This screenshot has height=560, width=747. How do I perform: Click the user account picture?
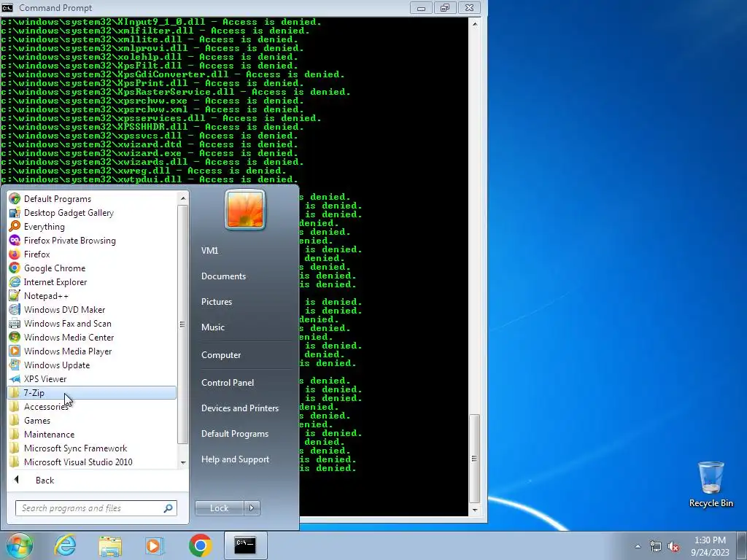point(245,210)
